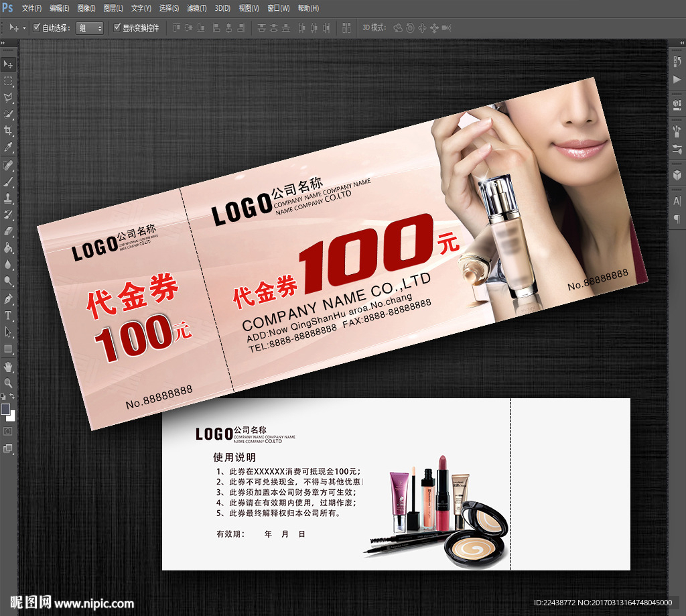Click the Align Top Edges button
The width and height of the screenshot is (686, 616).
coord(176,28)
